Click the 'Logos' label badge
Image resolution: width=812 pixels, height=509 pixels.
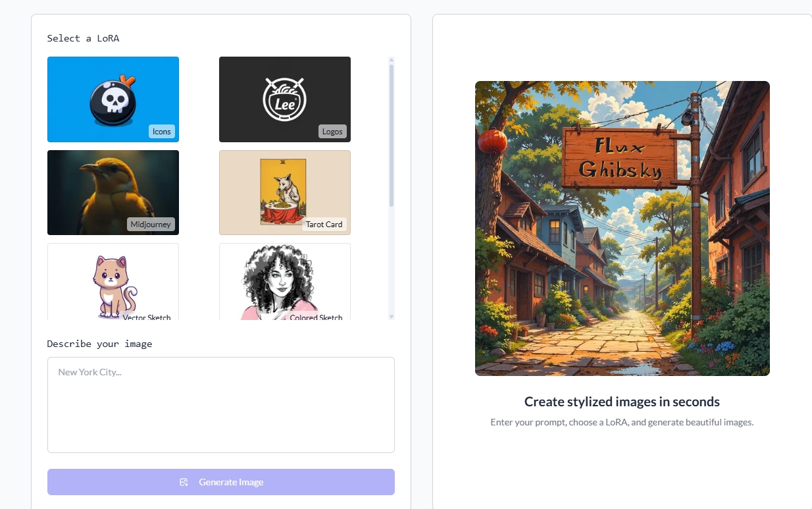[332, 132]
